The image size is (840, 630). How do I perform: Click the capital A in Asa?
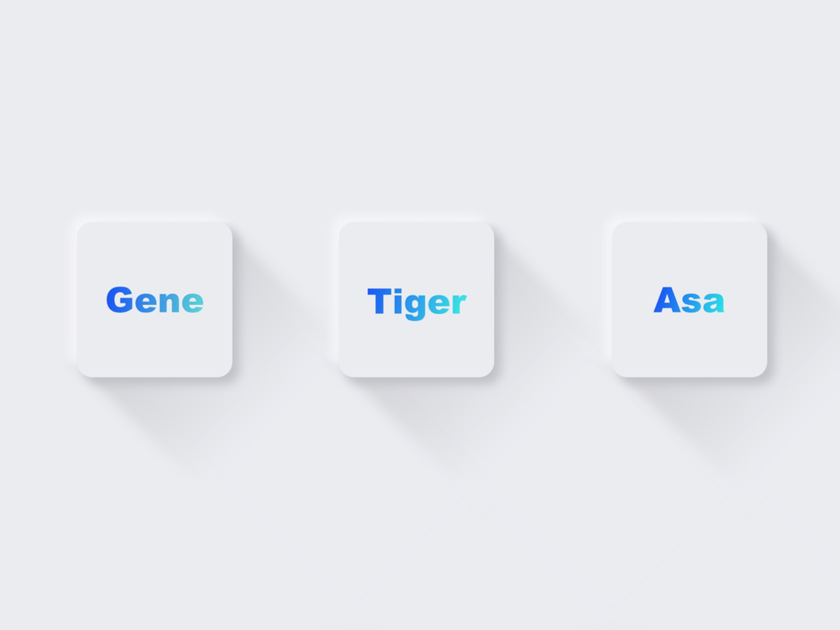pos(667,300)
